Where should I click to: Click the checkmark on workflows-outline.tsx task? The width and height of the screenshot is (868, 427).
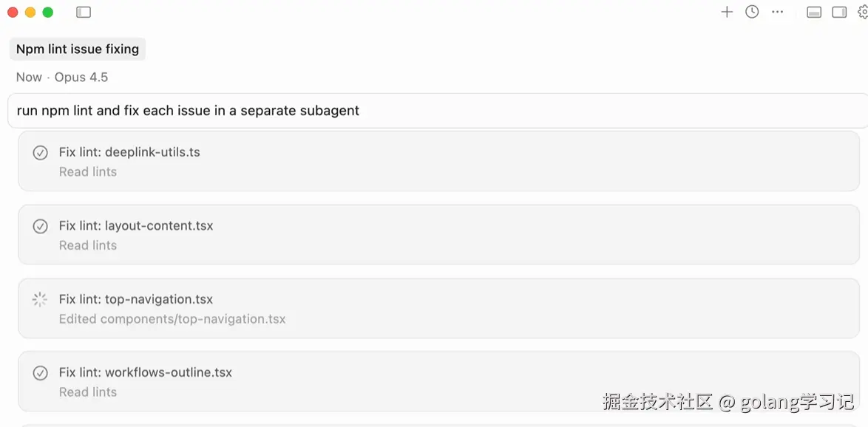39,372
